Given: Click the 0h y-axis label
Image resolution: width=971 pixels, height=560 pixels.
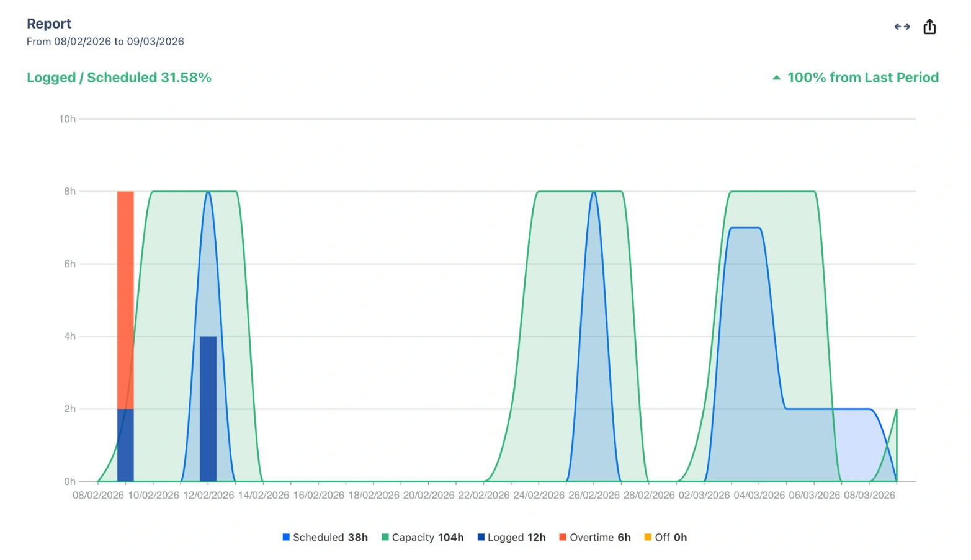Looking at the screenshot, I should [x=69, y=481].
